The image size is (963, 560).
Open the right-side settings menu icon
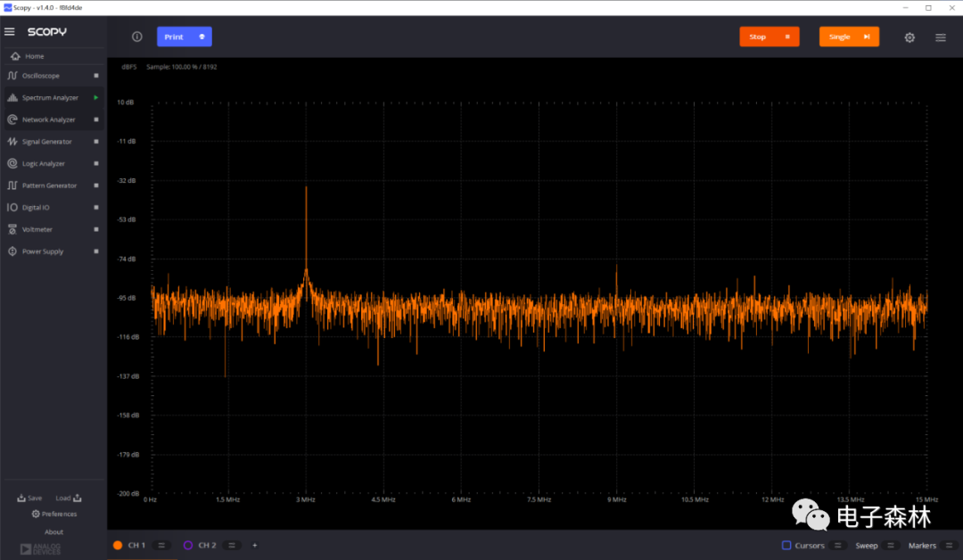pyautogui.click(x=941, y=37)
